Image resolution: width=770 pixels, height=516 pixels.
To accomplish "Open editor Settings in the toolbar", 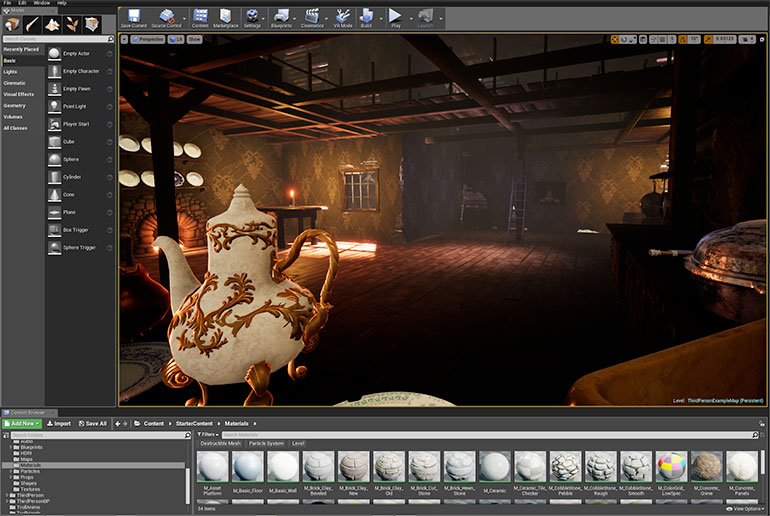I will (252, 17).
